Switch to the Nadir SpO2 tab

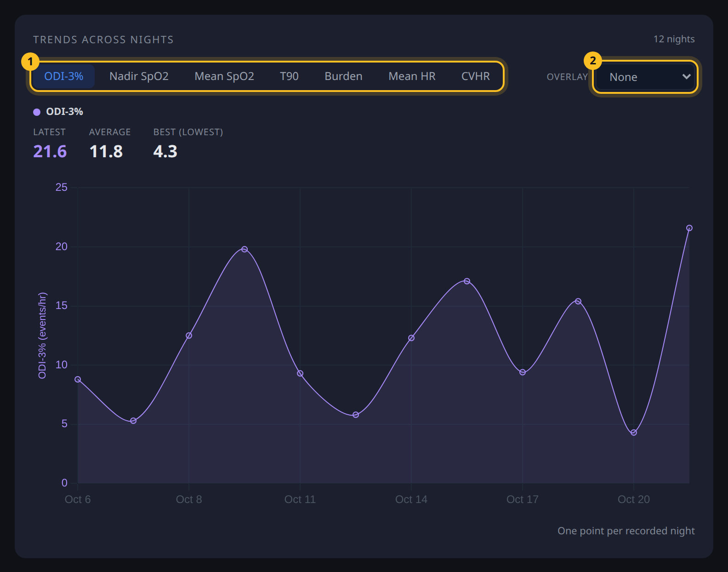pos(139,76)
